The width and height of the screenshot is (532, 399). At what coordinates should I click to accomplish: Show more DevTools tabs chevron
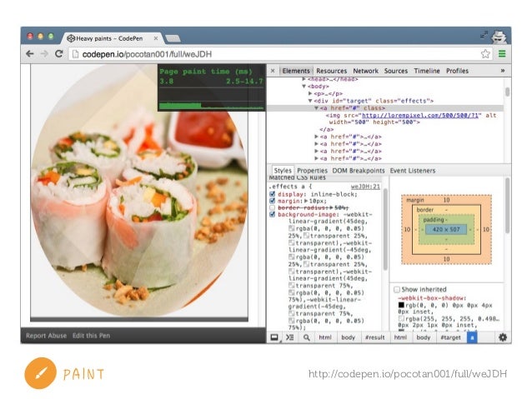(503, 71)
